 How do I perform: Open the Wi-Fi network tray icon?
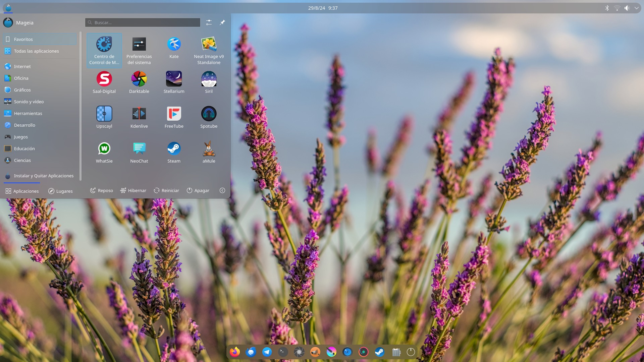617,8
